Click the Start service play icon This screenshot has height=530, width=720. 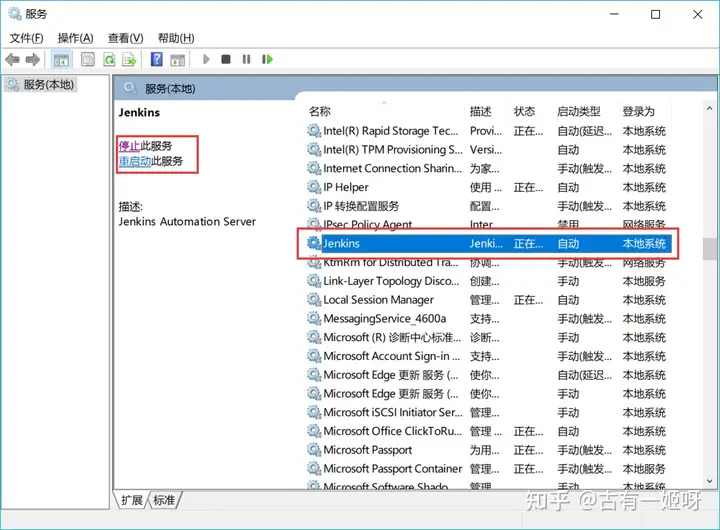[206, 59]
